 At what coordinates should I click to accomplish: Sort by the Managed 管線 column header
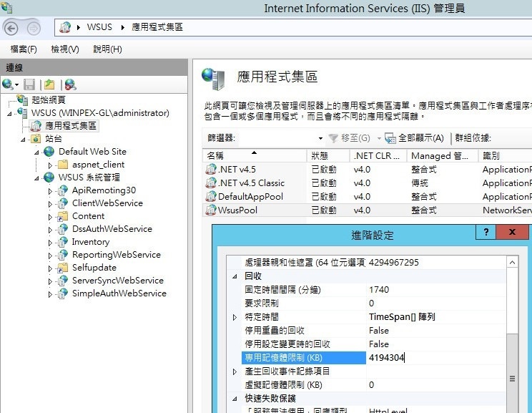(443, 155)
